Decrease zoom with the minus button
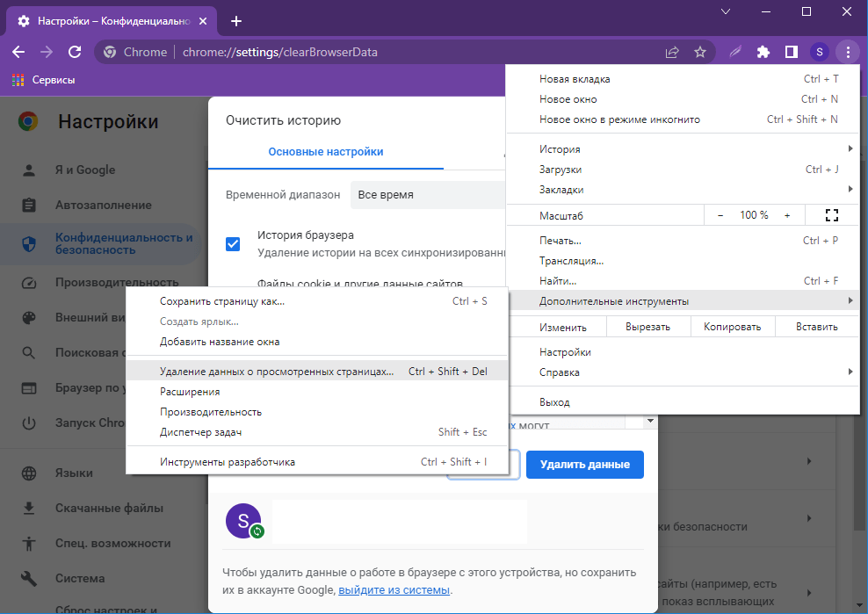Image resolution: width=868 pixels, height=614 pixels. [x=720, y=215]
